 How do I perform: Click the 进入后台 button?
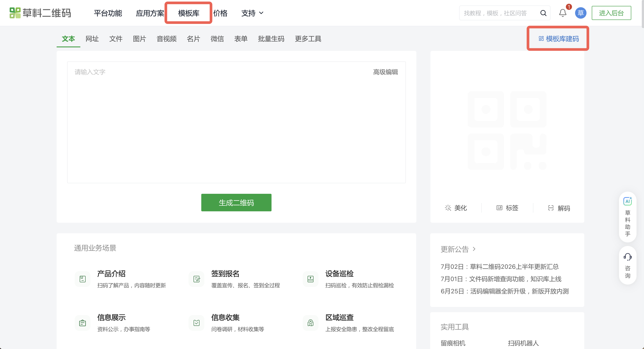[x=611, y=13]
